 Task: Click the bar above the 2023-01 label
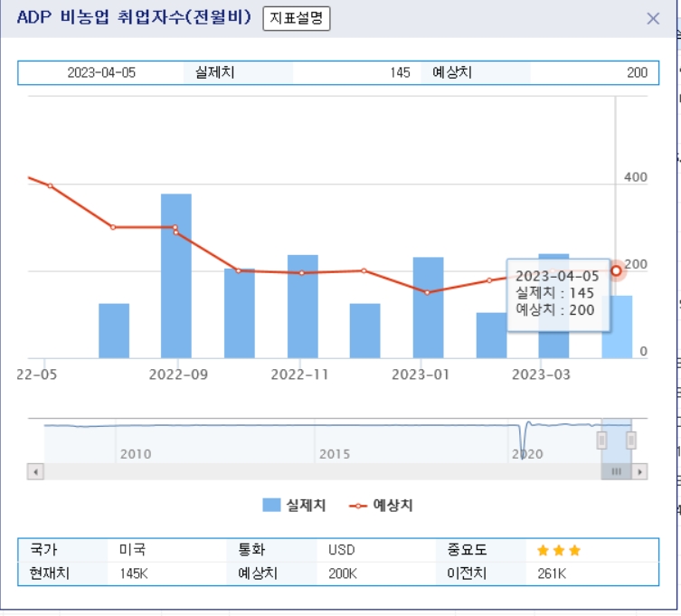(x=429, y=308)
